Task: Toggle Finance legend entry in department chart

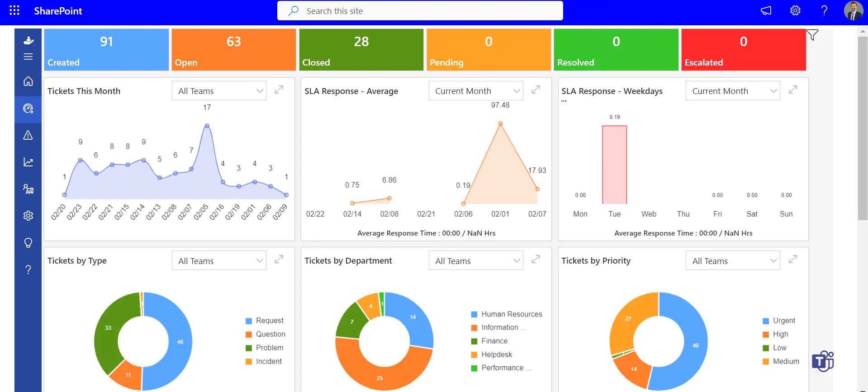Action: pyautogui.click(x=489, y=341)
